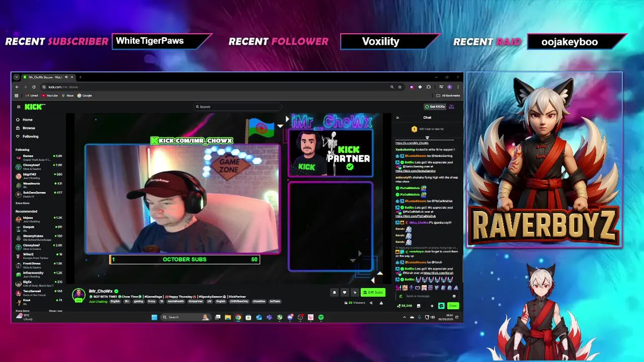The image size is (644, 362).
Task: Open the TacoSensei recommended channel
Action: (39, 293)
